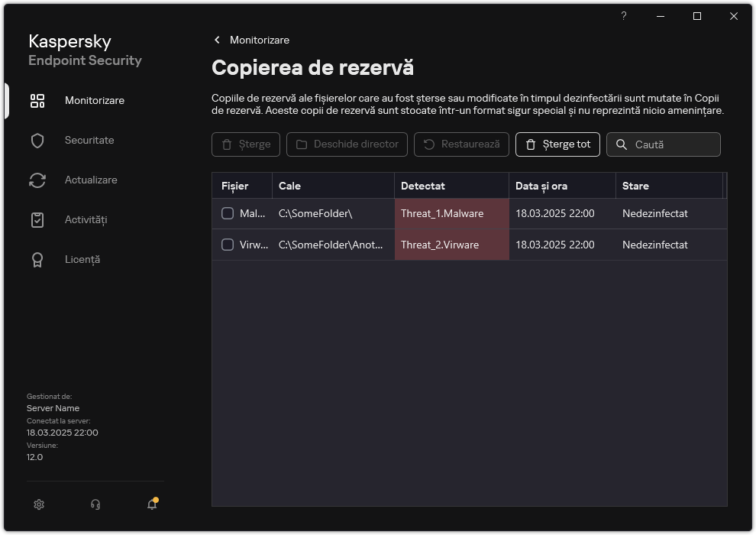Open the Activități clipboard icon
The width and height of the screenshot is (756, 535).
pos(37,220)
